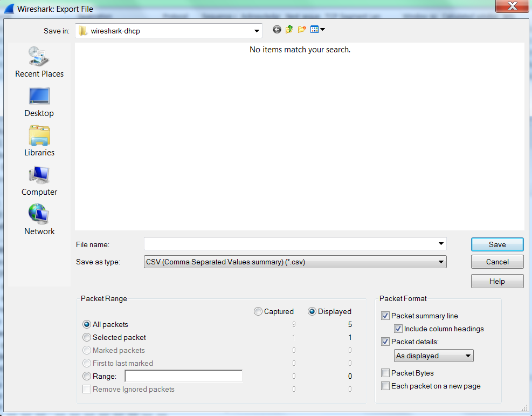
Task: Click the dialog resize grip corner
Action: coord(524,408)
